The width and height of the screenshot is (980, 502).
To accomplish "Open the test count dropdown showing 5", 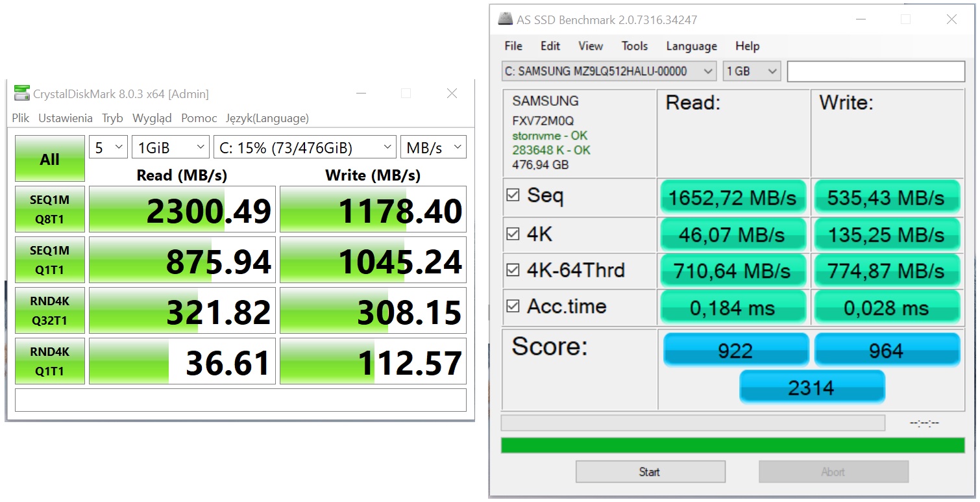I will point(108,147).
